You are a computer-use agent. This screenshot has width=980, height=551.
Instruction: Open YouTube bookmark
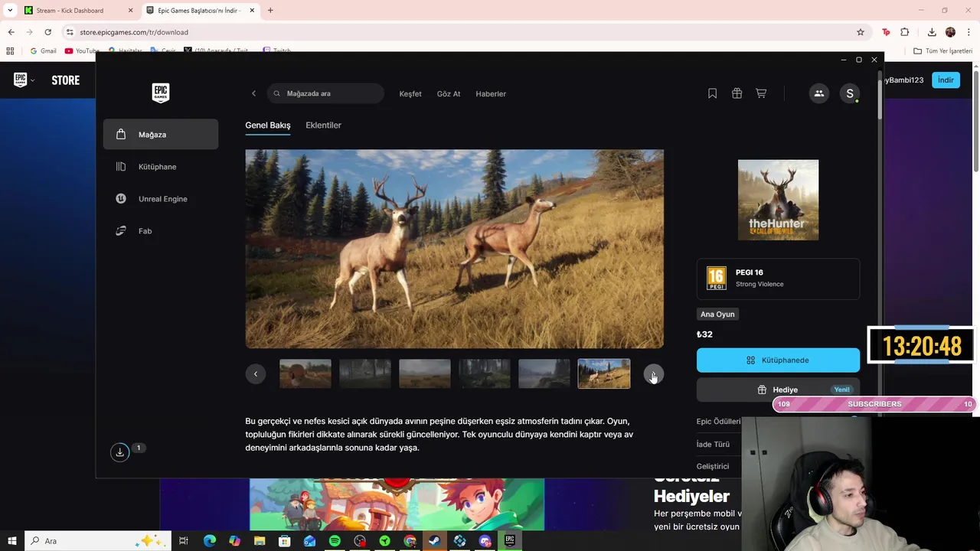pyautogui.click(x=82, y=51)
